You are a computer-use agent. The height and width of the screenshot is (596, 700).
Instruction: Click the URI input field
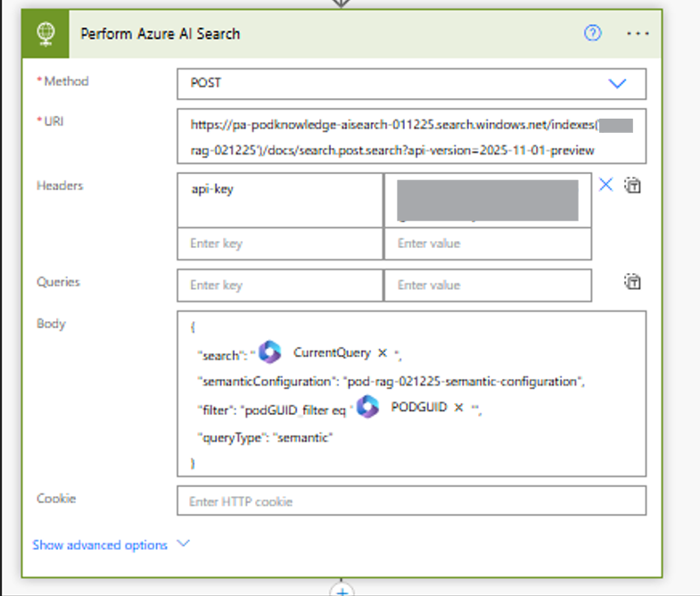tap(411, 137)
